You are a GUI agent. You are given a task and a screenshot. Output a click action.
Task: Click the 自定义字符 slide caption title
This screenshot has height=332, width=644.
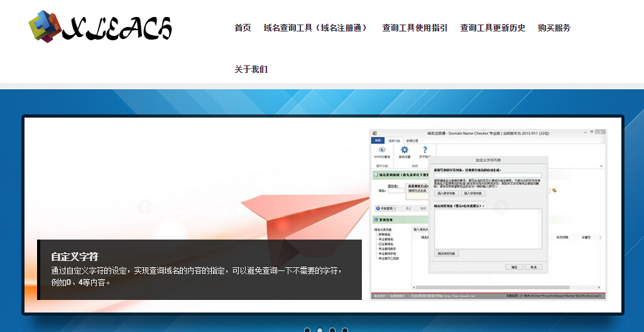tap(75, 257)
